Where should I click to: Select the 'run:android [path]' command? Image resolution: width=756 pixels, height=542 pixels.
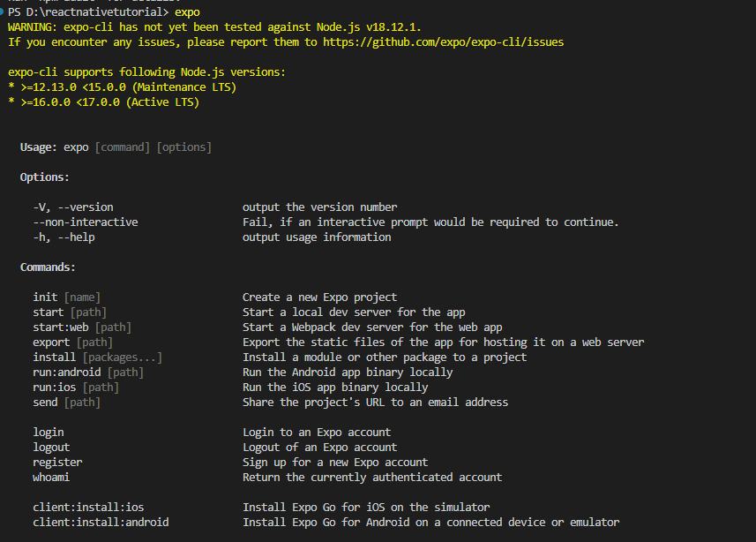(88, 373)
